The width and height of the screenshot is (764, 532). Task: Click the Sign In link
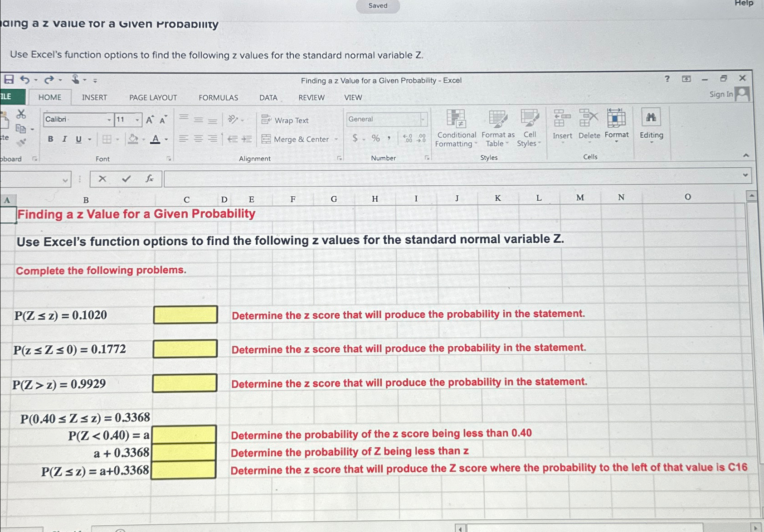(x=720, y=94)
